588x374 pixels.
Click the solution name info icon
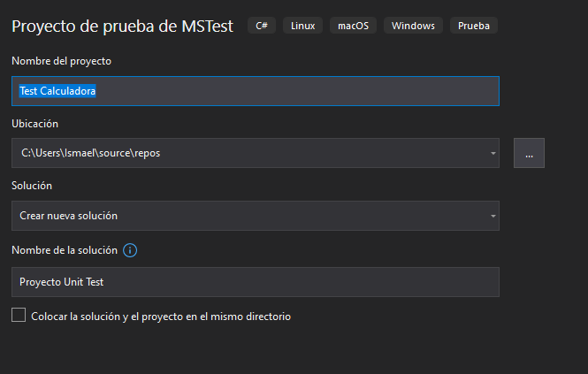coord(130,250)
